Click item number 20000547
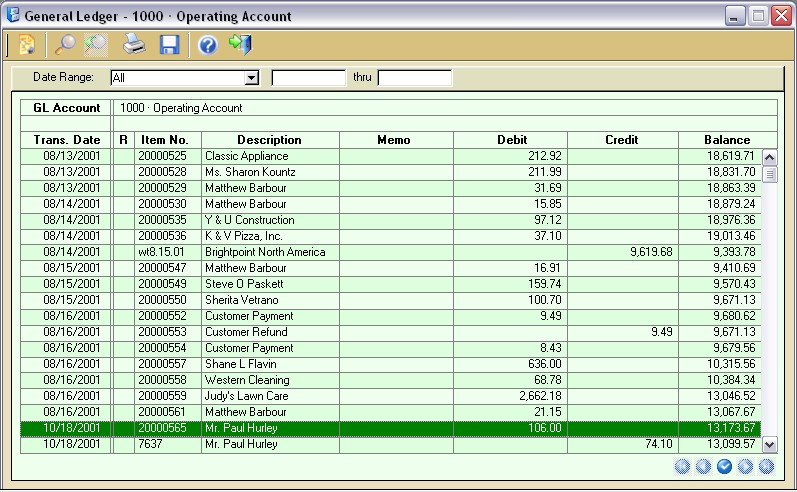This screenshot has height=492, width=797. tap(162, 268)
